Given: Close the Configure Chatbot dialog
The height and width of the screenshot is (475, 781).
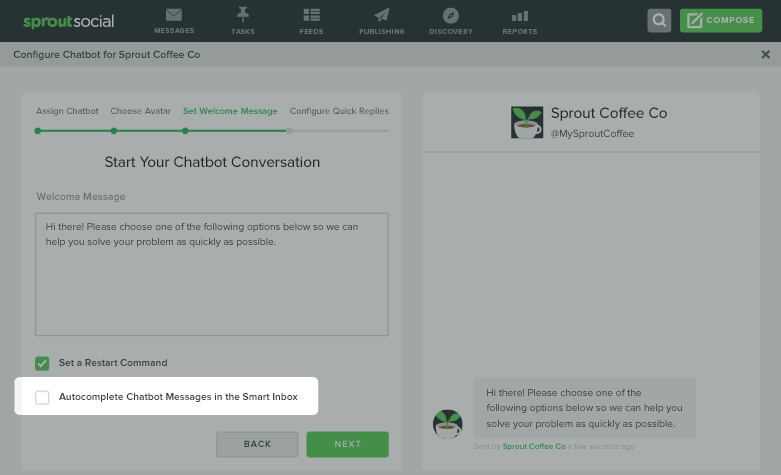Looking at the screenshot, I should (766, 54).
